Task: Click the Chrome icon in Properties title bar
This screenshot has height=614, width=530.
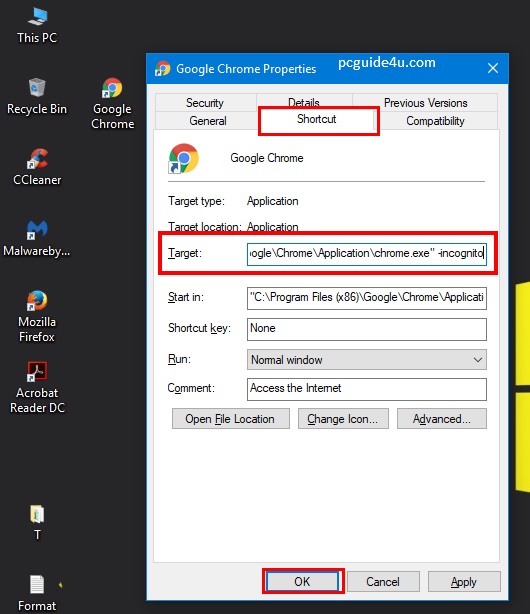Action: 163,69
